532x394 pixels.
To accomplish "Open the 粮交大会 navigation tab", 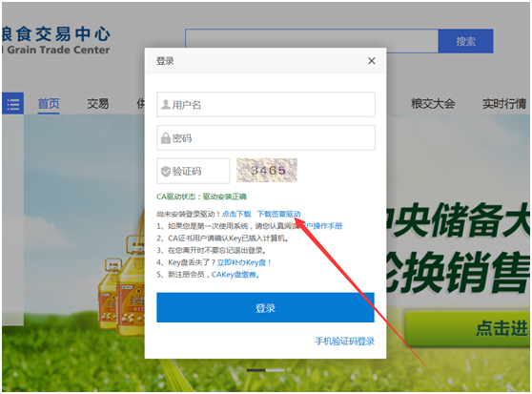I will pos(433,103).
